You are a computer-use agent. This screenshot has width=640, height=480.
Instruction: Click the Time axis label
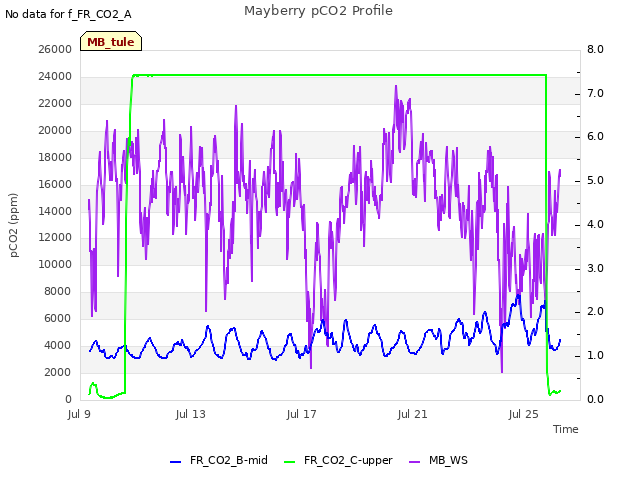(566, 429)
